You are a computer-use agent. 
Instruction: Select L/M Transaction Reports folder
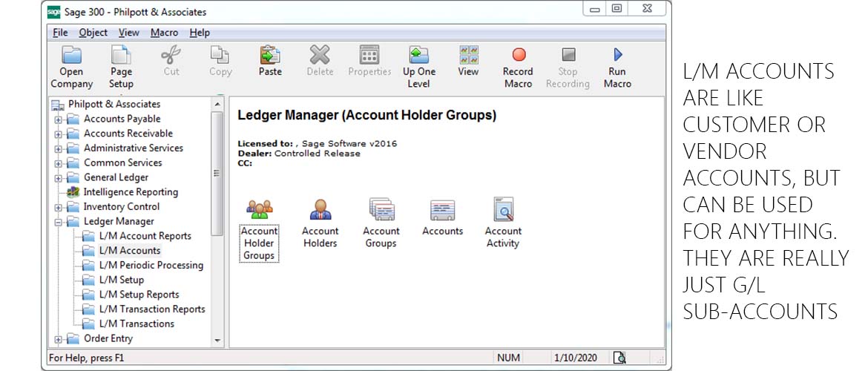point(152,309)
